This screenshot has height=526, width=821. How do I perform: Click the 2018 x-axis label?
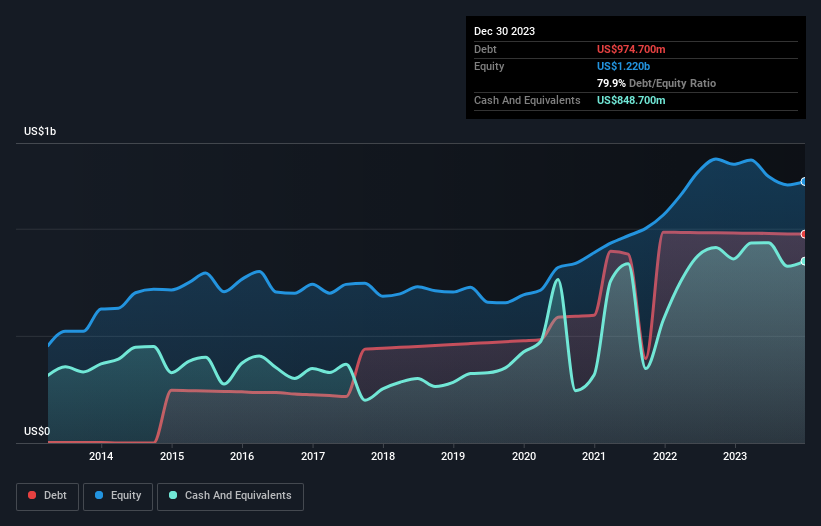click(383, 456)
